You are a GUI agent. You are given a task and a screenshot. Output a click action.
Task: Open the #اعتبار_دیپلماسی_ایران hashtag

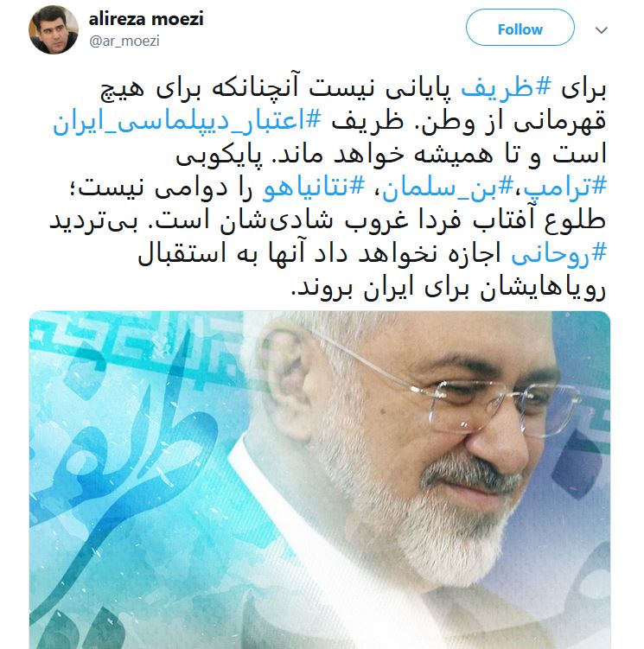coord(187,122)
